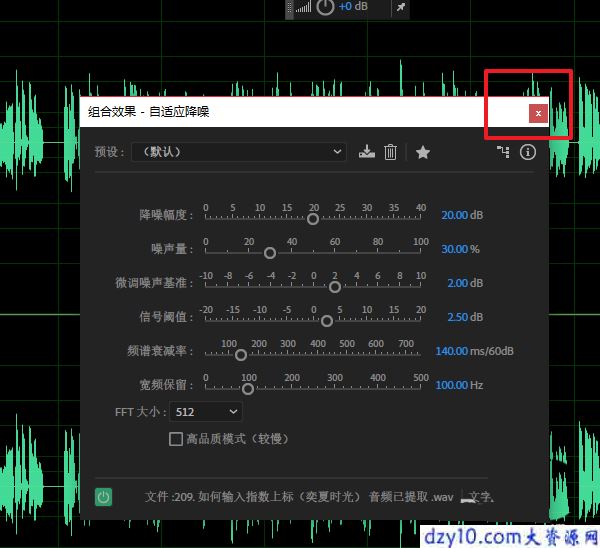The width and height of the screenshot is (600, 548).
Task: Open channel map editor icon
Action: point(503,152)
